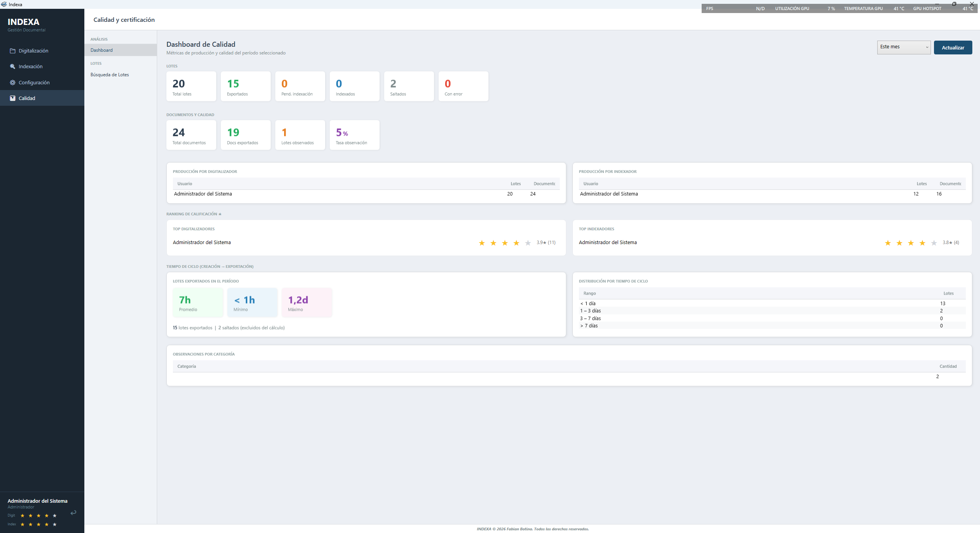Click the Exportados lot count card
980x533 pixels.
[x=245, y=86]
